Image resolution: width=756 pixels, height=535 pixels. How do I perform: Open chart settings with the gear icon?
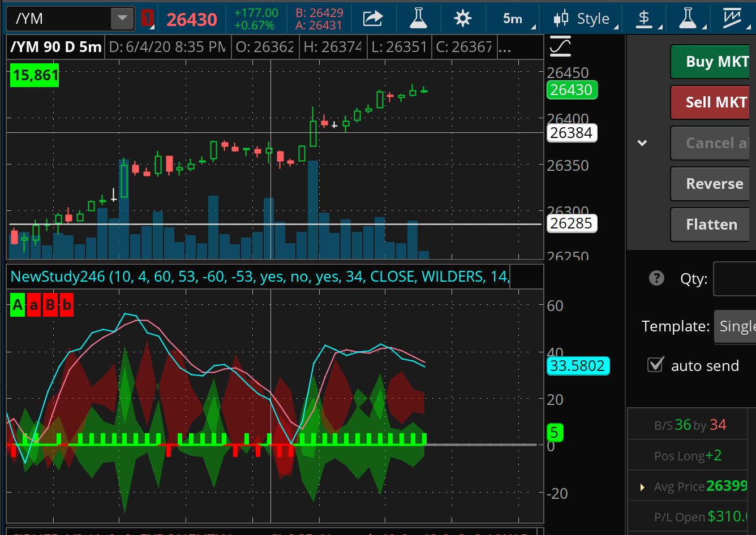tap(463, 19)
